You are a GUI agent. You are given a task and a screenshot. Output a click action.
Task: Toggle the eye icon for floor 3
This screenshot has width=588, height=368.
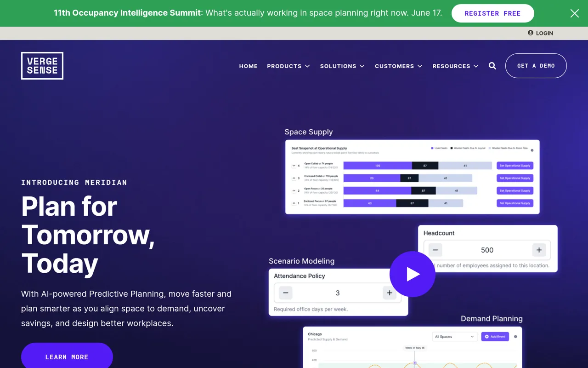294,178
